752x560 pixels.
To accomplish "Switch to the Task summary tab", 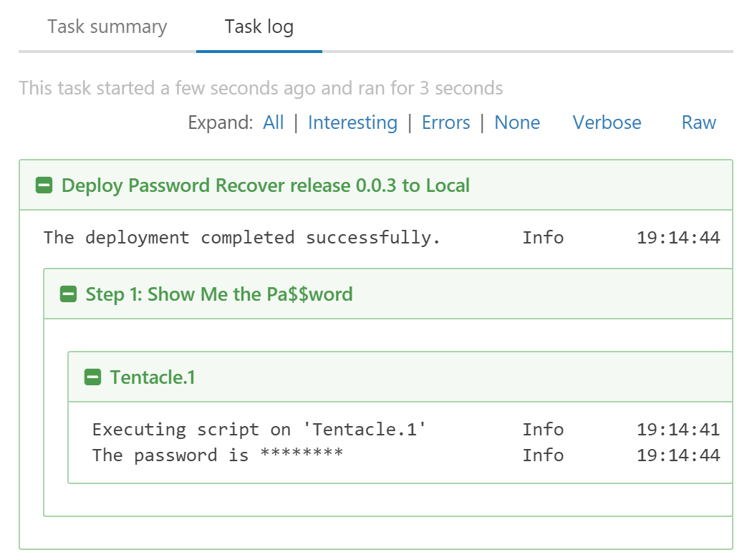I will [x=106, y=26].
